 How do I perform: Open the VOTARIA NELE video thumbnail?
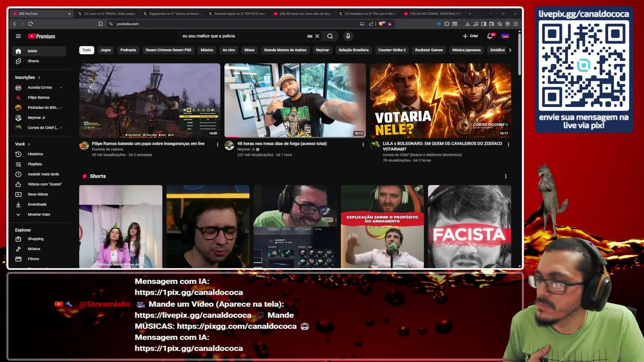(441, 100)
